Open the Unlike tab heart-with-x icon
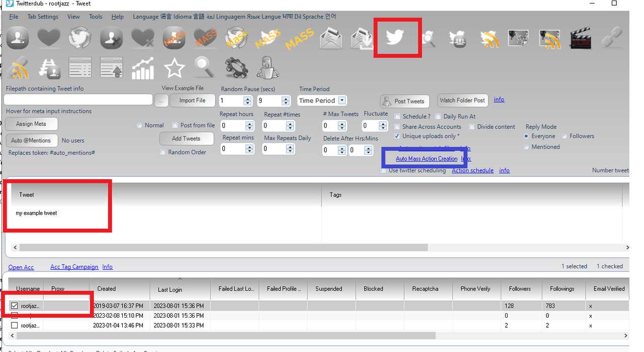Screen dimensions: 644x352 (x=143, y=38)
